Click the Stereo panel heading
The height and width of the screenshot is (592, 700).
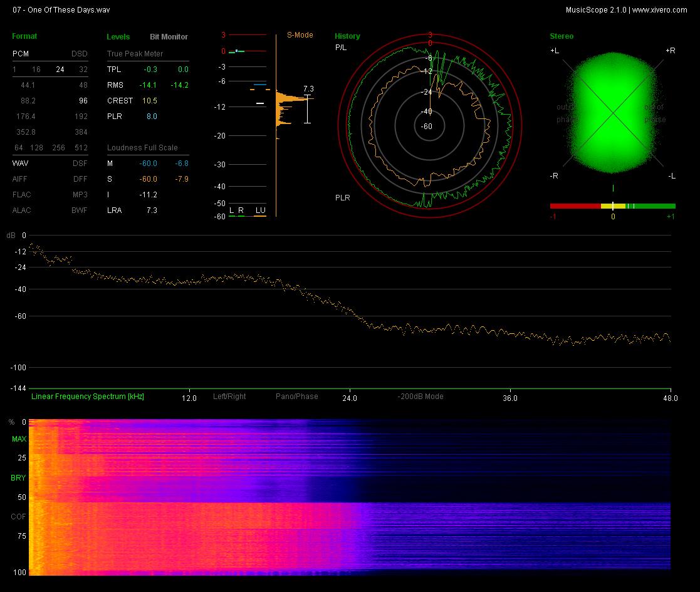point(562,36)
